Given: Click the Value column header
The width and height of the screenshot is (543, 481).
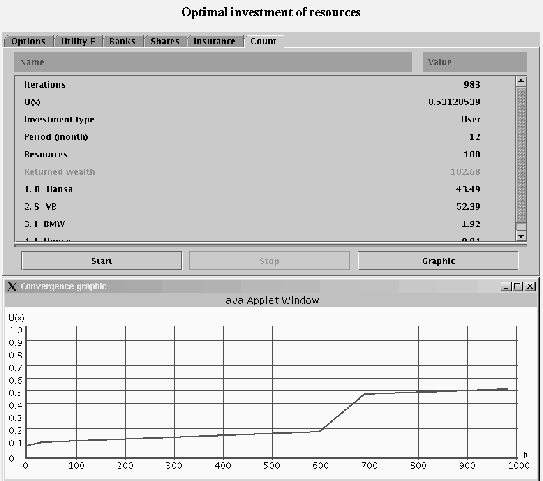Looking at the screenshot, I should (475, 62).
